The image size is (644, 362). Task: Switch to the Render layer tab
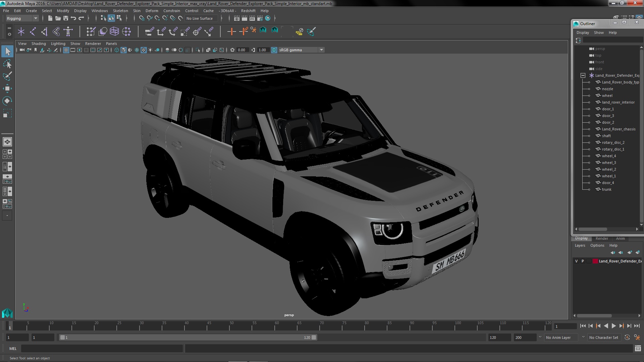point(602,238)
